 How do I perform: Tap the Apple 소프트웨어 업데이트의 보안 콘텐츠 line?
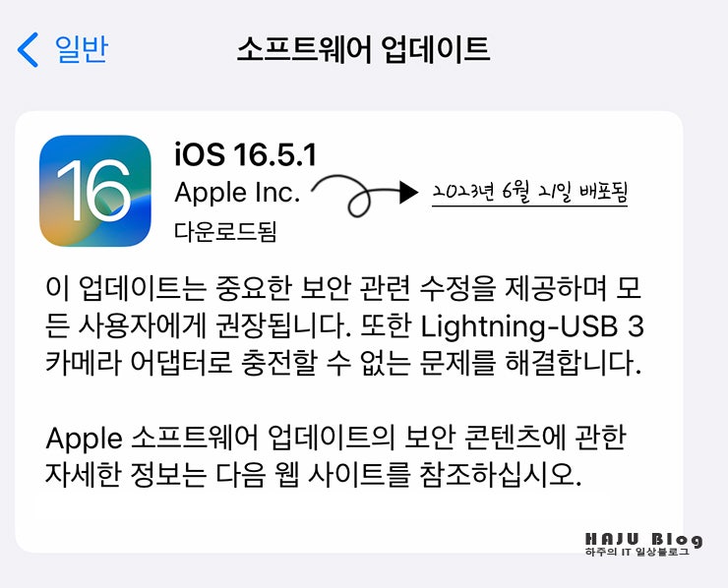336,438
